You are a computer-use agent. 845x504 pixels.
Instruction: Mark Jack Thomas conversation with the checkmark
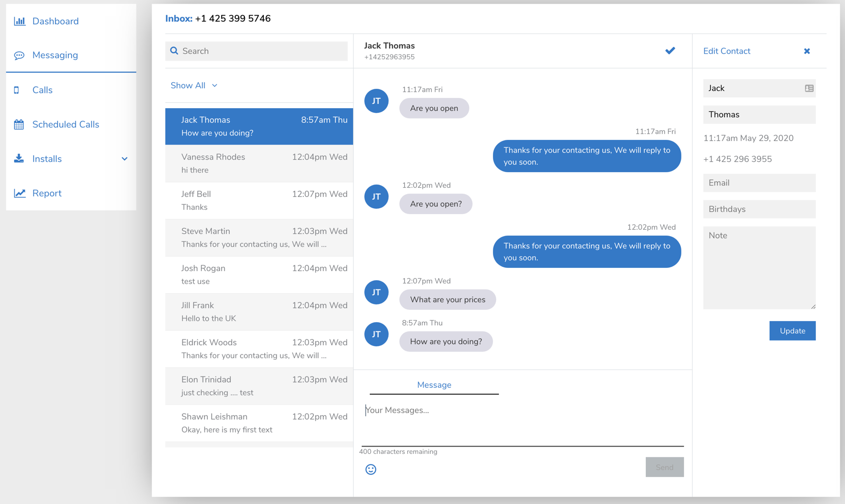coord(670,51)
